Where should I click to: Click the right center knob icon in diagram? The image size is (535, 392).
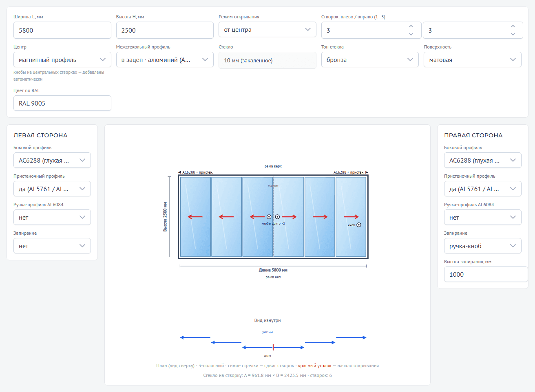click(277, 217)
